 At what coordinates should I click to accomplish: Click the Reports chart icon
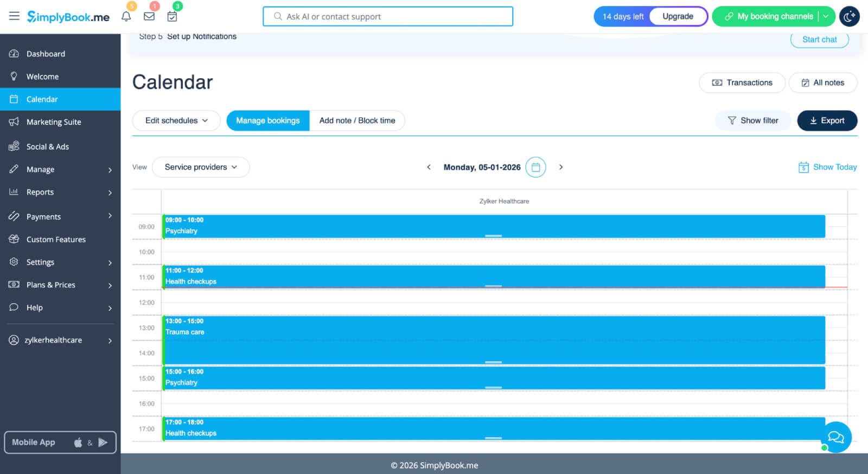pyautogui.click(x=14, y=192)
